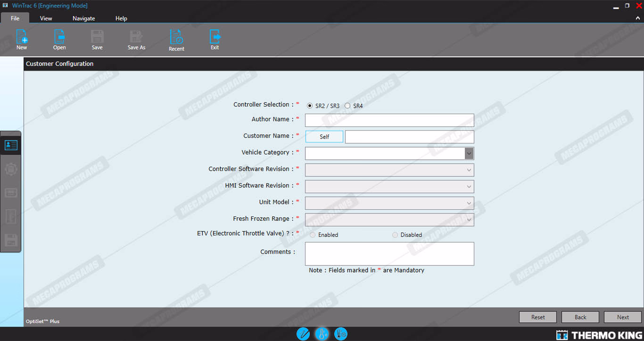This screenshot has width=644, height=341.
Task: Focus the Author Name input field
Action: click(x=389, y=120)
